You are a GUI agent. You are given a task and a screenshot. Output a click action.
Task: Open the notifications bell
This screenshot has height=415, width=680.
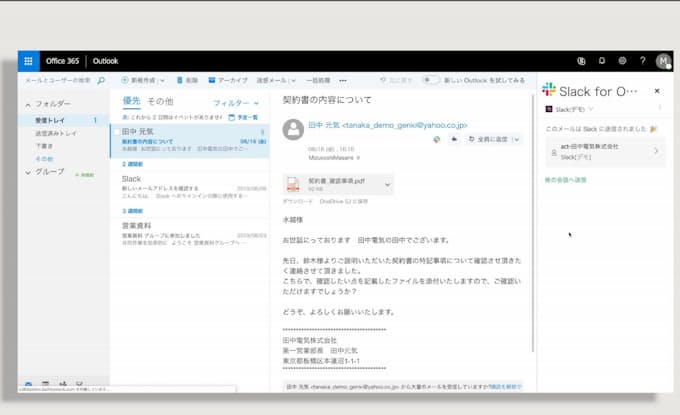602,61
